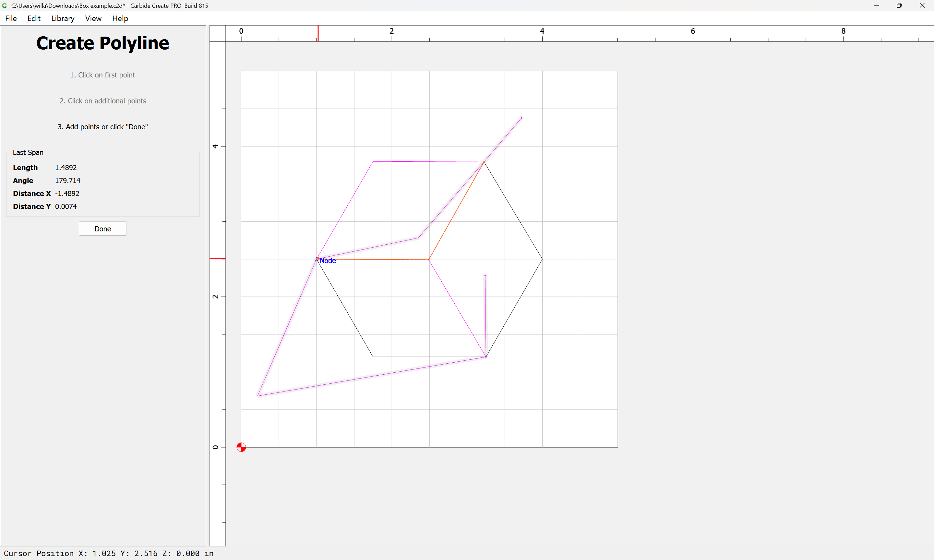This screenshot has width=934, height=560.
Task: Click the Distance X value -1.4892
Action: click(67, 193)
